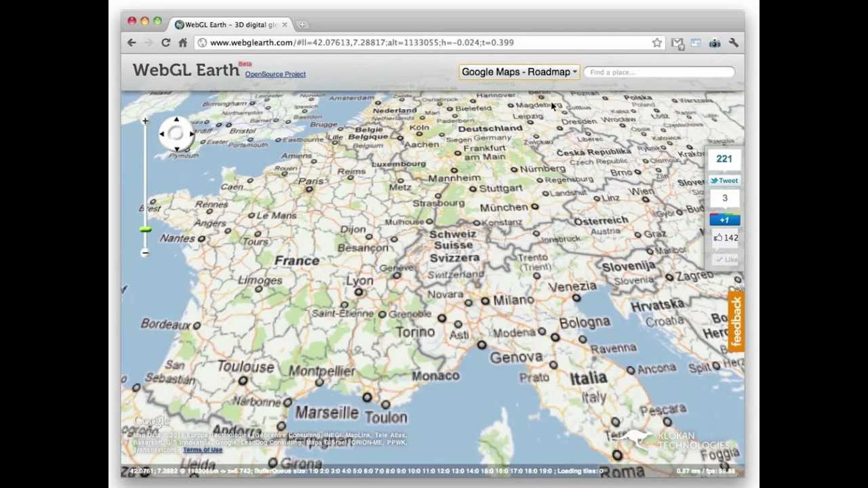
Task: Click the camera extension icon
Action: [715, 43]
